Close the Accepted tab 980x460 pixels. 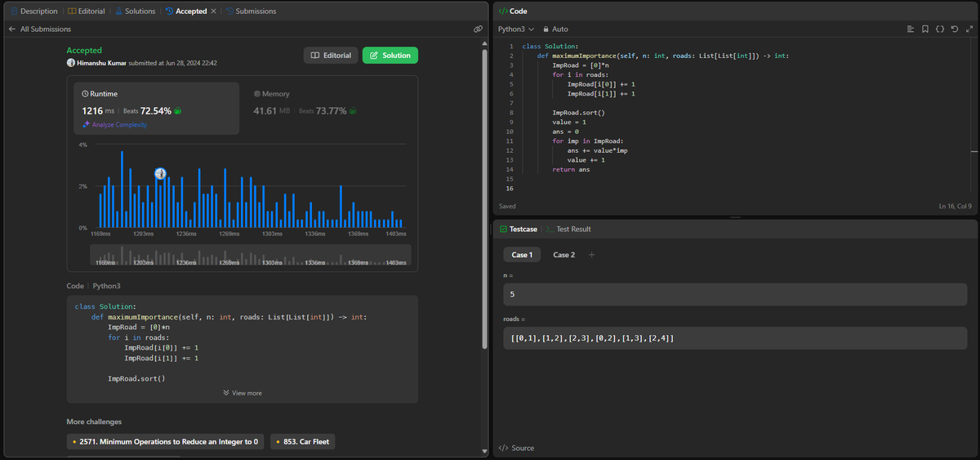(214, 11)
